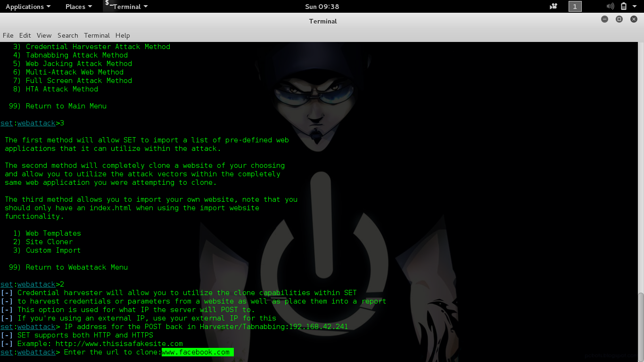Click the Multi-Attack Web Method line
This screenshot has height=362, width=644.
pos(68,72)
